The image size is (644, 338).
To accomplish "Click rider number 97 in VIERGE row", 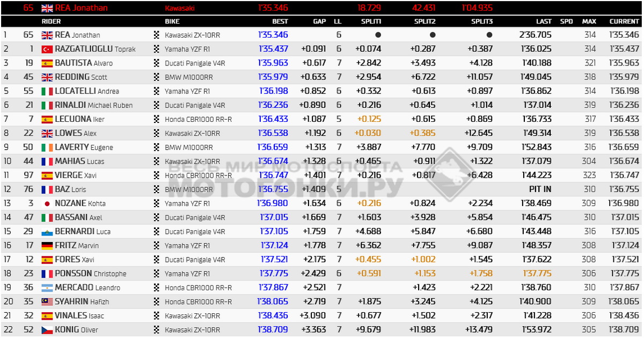I will (x=28, y=175).
